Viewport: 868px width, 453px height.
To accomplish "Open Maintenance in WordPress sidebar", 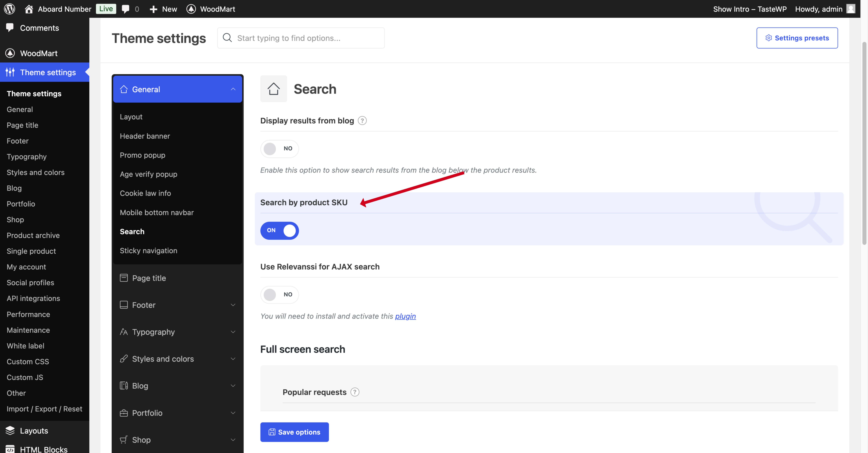I will click(x=28, y=330).
